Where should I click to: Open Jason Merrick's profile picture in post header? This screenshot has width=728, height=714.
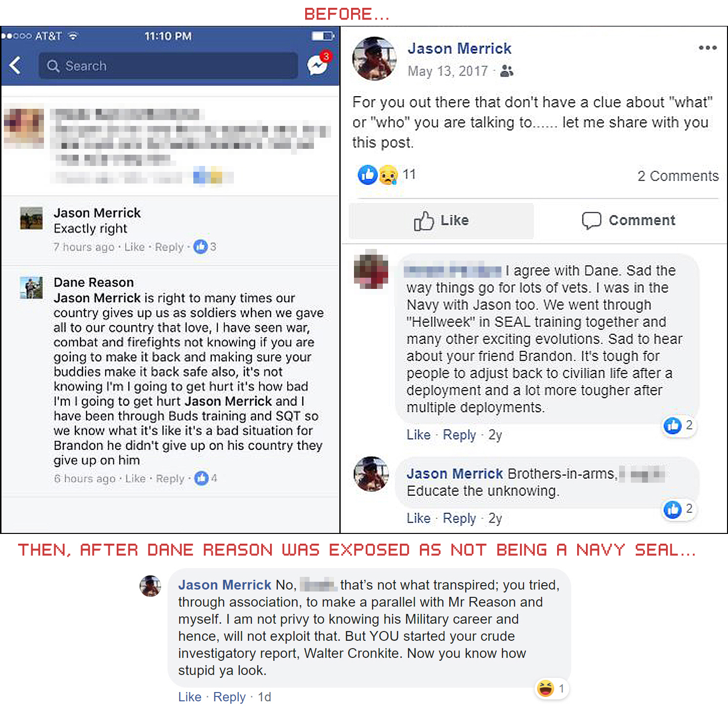click(374, 59)
